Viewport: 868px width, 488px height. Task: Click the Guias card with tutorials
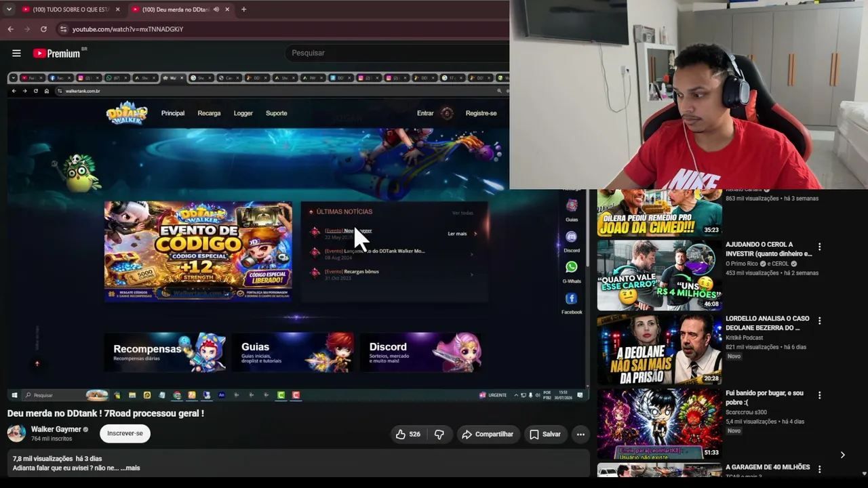click(293, 352)
